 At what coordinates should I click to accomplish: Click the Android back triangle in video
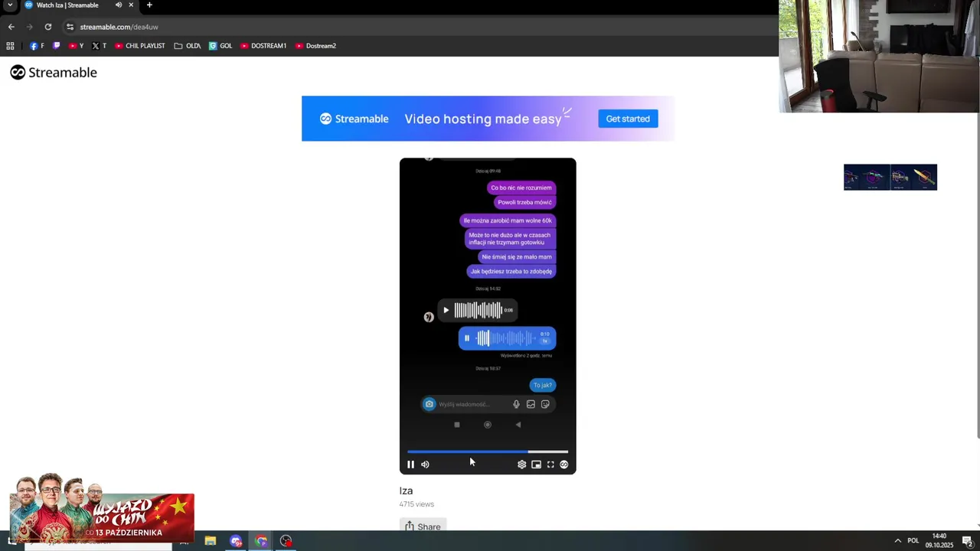click(x=518, y=425)
